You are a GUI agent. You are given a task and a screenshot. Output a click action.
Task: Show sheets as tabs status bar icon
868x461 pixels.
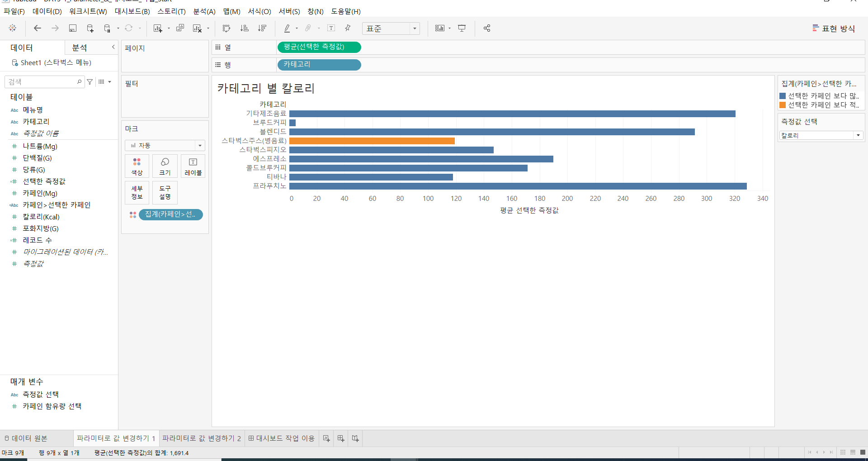click(x=863, y=452)
